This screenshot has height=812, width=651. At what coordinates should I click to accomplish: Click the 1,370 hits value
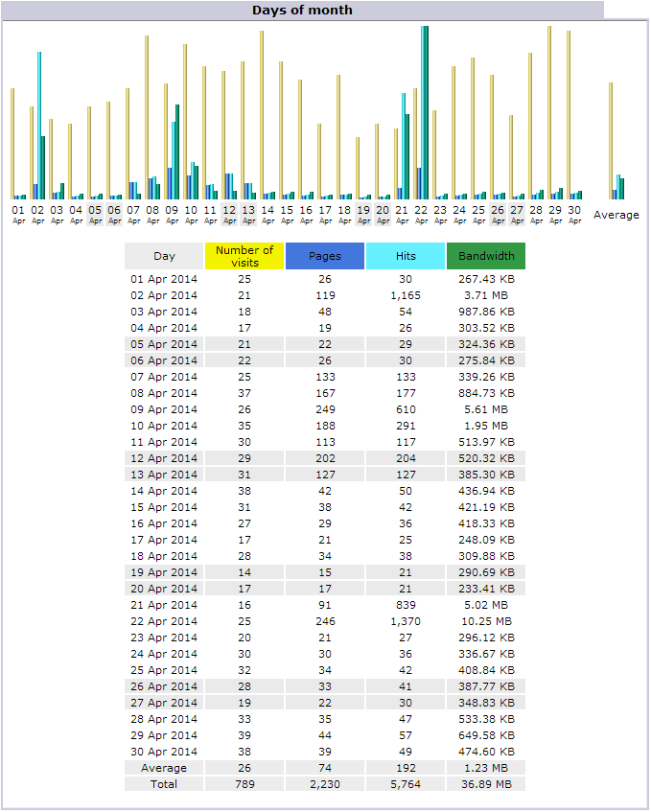[x=405, y=621]
